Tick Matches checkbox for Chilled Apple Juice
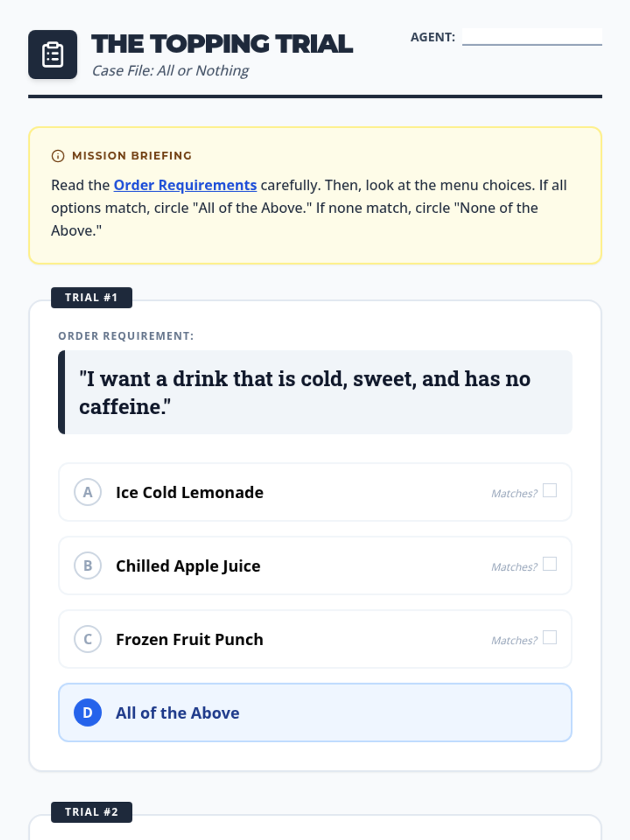Viewport: 630px width, 840px height. pos(550,564)
